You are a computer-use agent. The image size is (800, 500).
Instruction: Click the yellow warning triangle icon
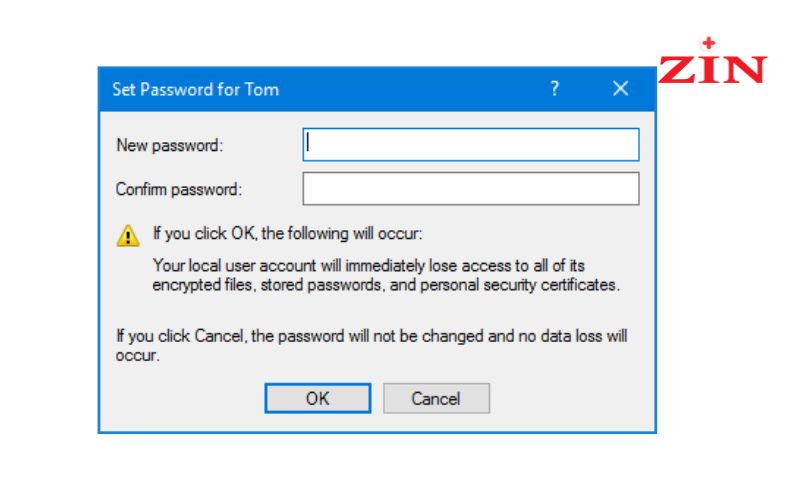coord(128,236)
